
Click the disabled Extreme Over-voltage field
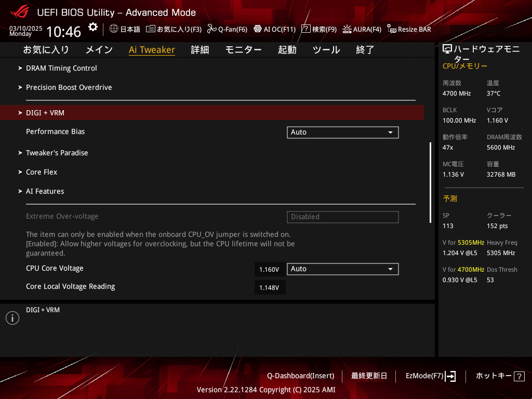point(343,217)
